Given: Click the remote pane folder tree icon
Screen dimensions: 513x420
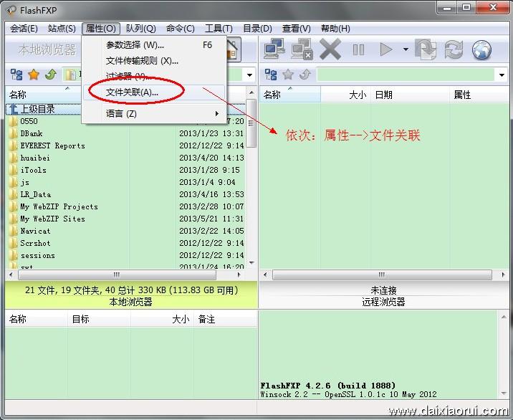Looking at the screenshot, I should click(271, 75).
